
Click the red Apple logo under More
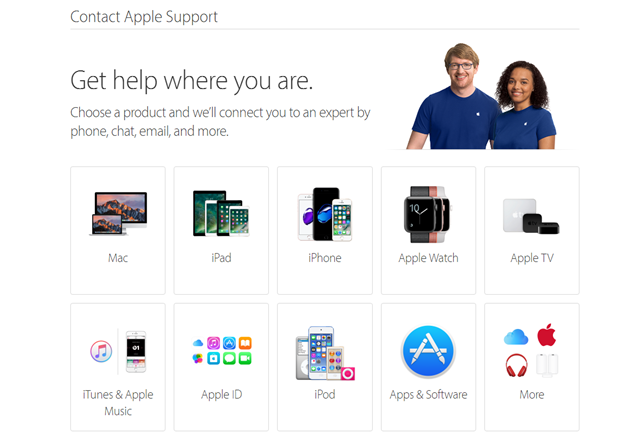(x=547, y=335)
